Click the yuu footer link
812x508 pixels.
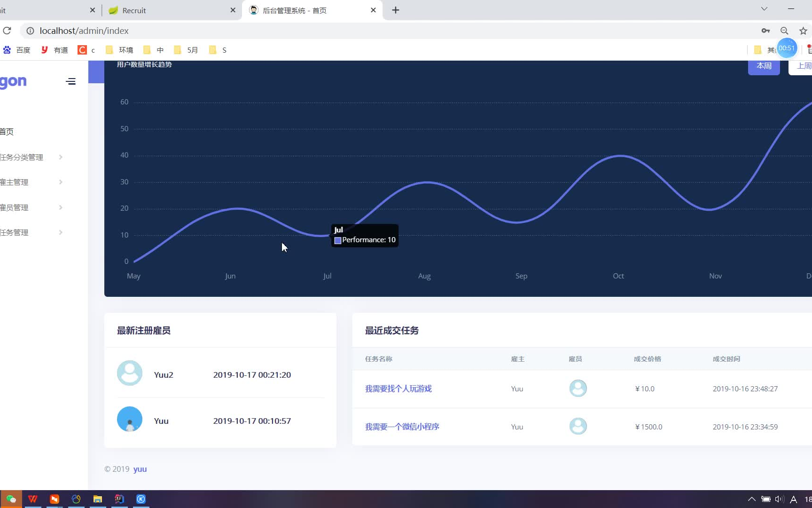coord(140,469)
